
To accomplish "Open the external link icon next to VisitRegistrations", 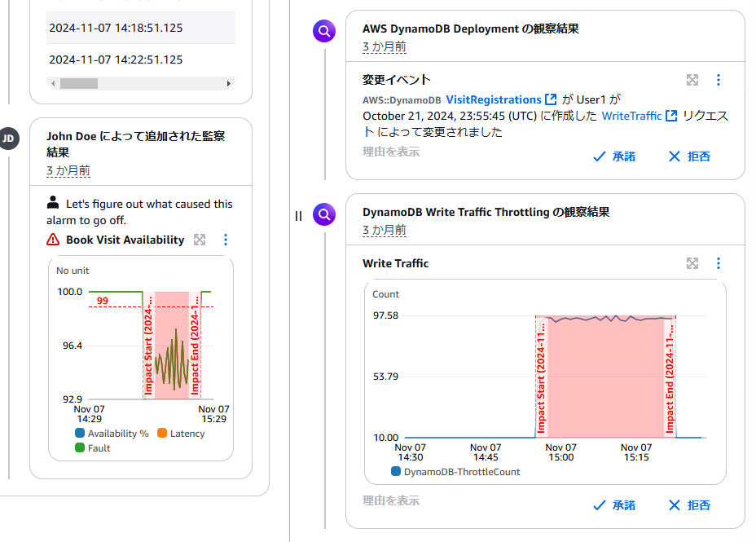I will [551, 99].
